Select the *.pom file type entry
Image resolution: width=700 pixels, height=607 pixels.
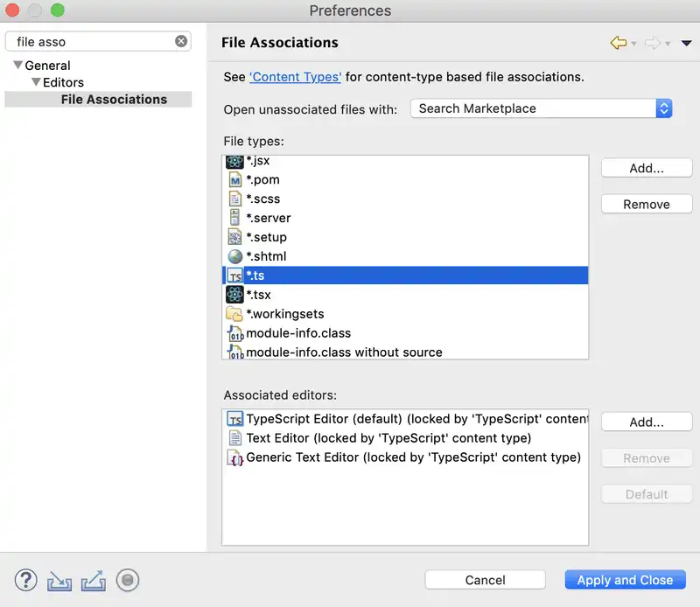pos(262,179)
